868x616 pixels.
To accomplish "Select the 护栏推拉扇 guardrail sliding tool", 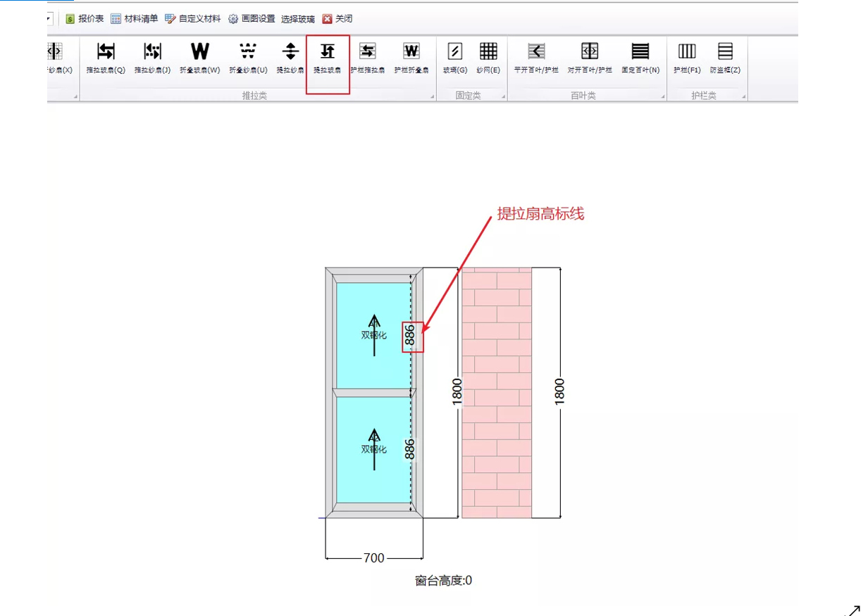I will [368, 58].
